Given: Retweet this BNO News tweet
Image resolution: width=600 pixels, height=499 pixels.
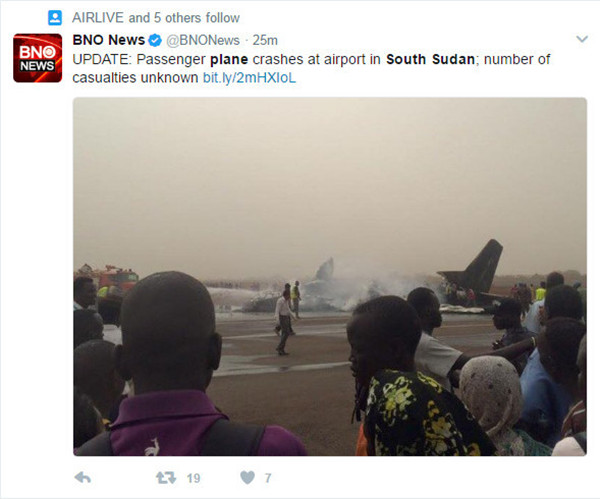Looking at the screenshot, I should (x=166, y=478).
